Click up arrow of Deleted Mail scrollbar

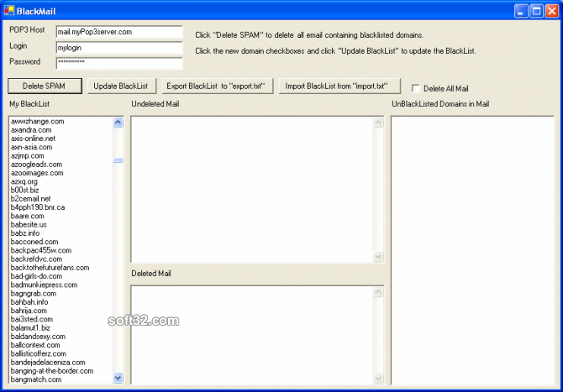pos(377,293)
